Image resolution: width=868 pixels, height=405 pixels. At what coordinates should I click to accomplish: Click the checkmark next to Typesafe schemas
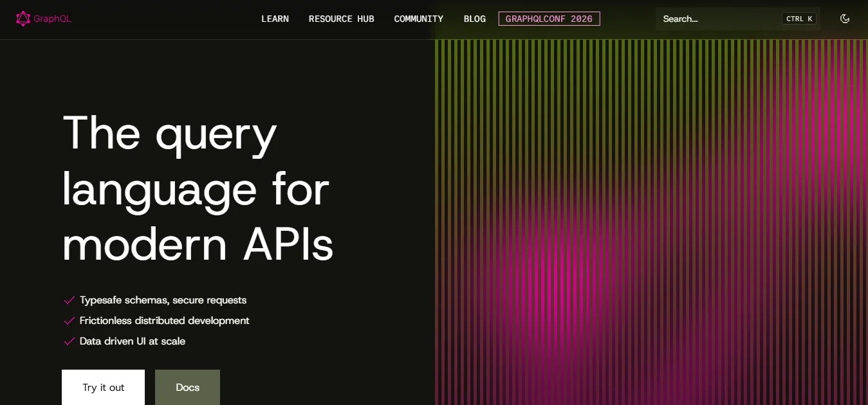pos(69,300)
